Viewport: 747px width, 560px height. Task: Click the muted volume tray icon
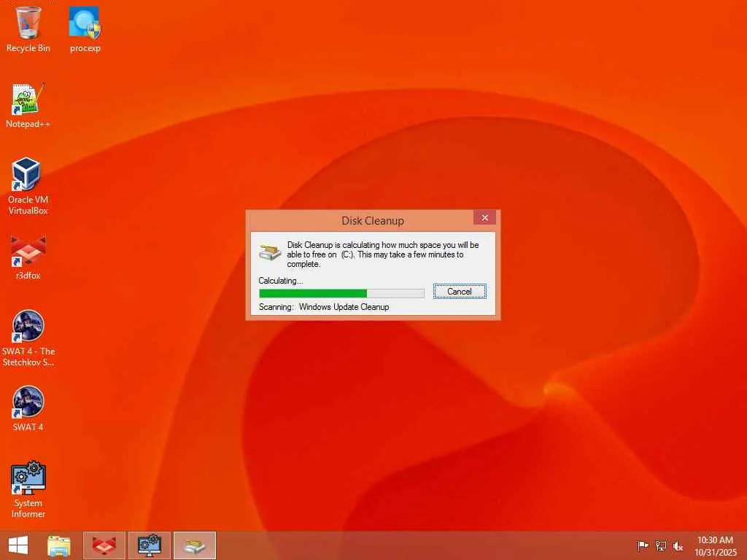click(x=678, y=545)
